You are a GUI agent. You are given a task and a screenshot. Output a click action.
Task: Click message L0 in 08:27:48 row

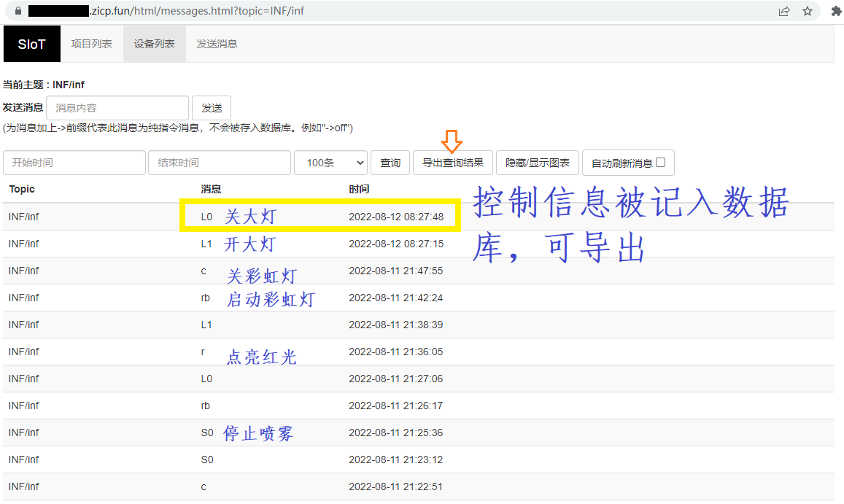tap(206, 217)
